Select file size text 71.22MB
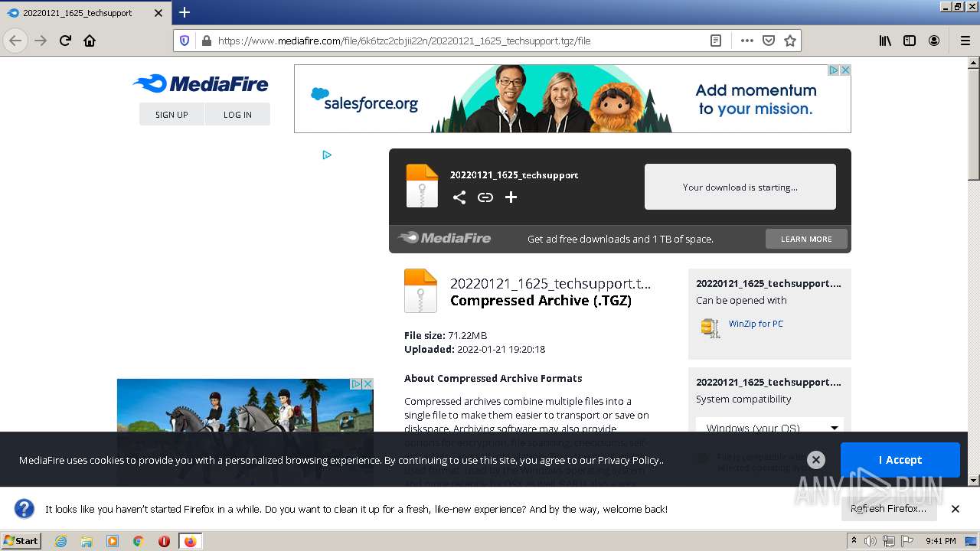The image size is (980, 551). pyautogui.click(x=468, y=335)
